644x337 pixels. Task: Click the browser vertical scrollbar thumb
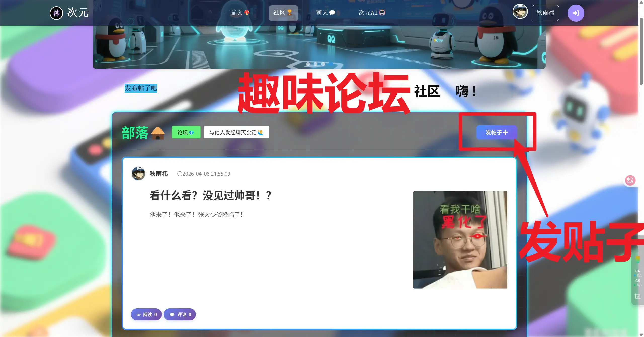pos(641,52)
